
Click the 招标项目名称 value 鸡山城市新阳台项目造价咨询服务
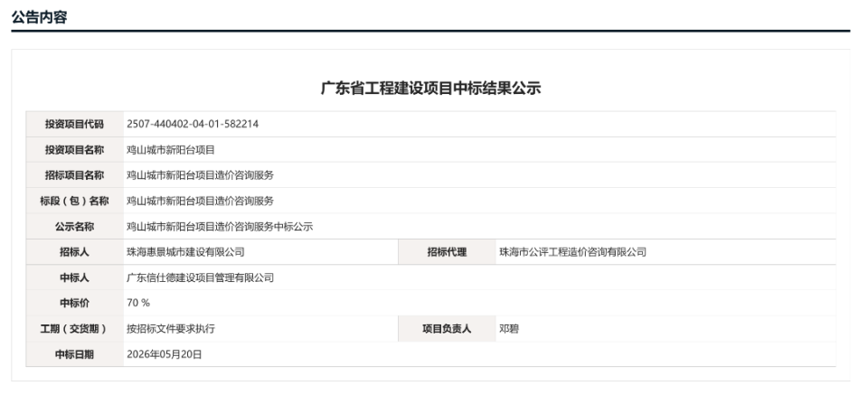[x=201, y=175]
